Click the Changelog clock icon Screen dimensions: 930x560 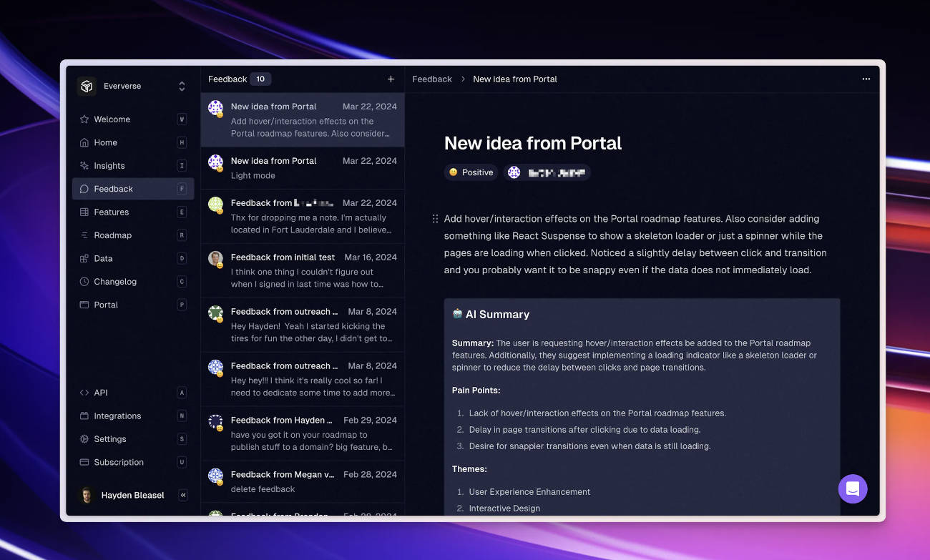(84, 282)
